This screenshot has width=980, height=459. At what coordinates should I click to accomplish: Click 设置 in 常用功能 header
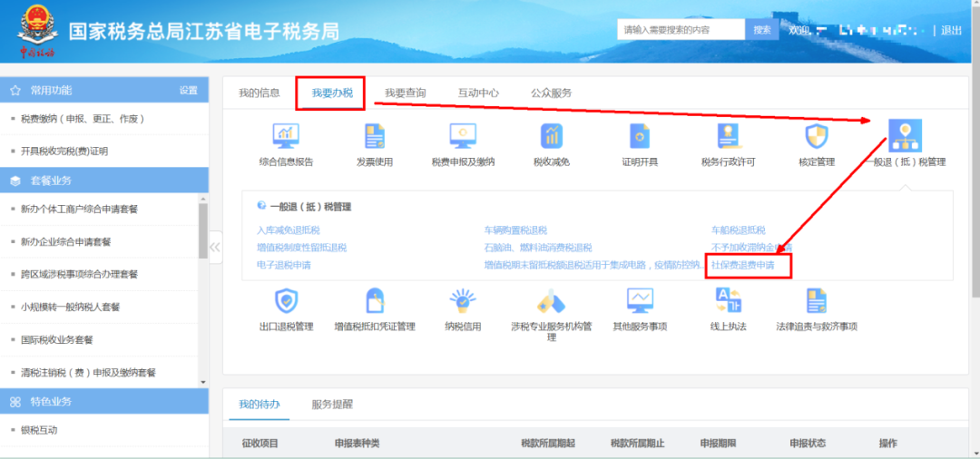tap(188, 91)
